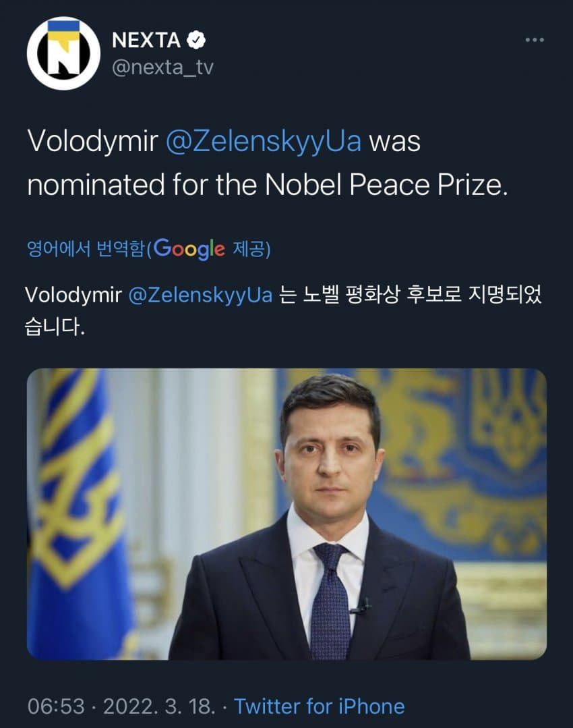Click the tweet date 2022. 3. 18.
Image resolution: width=573 pixels, height=728 pixels.
click(160, 706)
